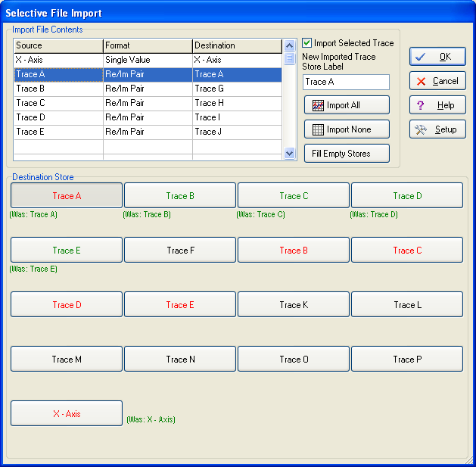
Task: Click Import All with the chart icon
Action: tap(347, 105)
